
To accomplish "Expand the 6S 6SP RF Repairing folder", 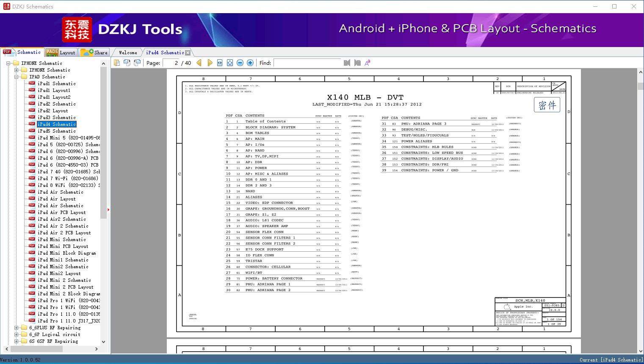I will pyautogui.click(x=16, y=341).
